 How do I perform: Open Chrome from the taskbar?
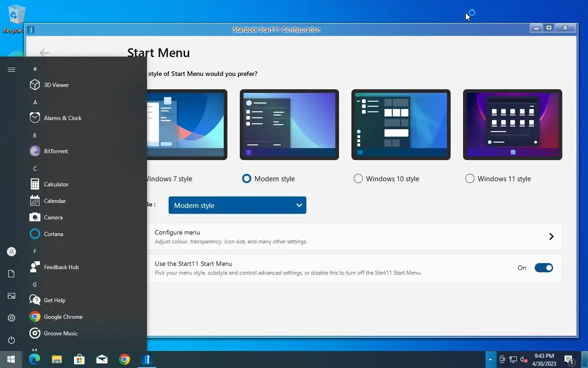[124, 359]
